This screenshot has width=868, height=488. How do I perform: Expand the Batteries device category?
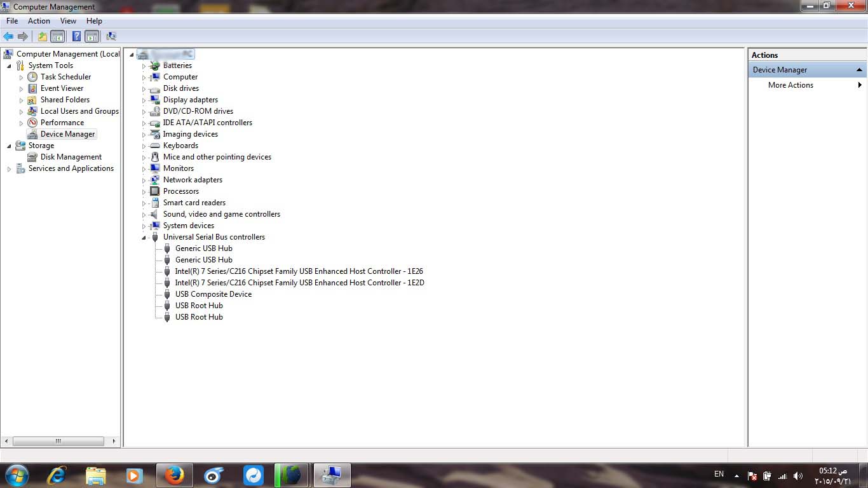click(144, 65)
